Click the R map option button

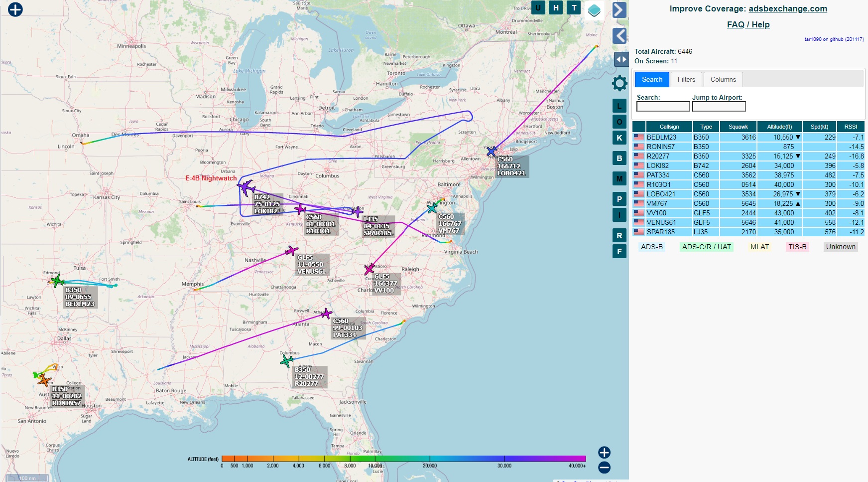click(x=620, y=236)
